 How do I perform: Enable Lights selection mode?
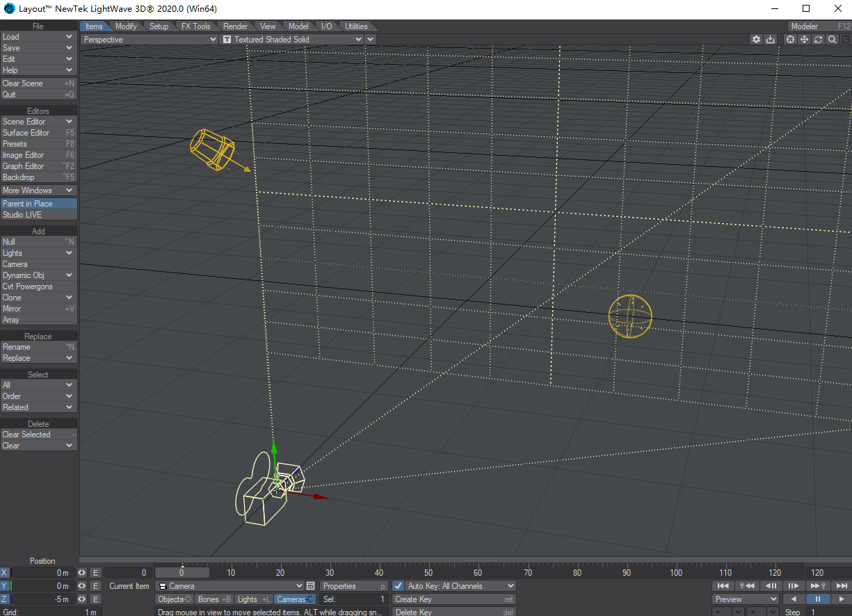[x=253, y=599]
